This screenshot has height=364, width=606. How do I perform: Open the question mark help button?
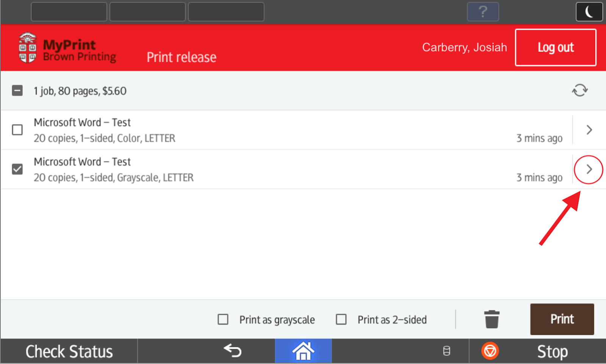click(x=483, y=12)
